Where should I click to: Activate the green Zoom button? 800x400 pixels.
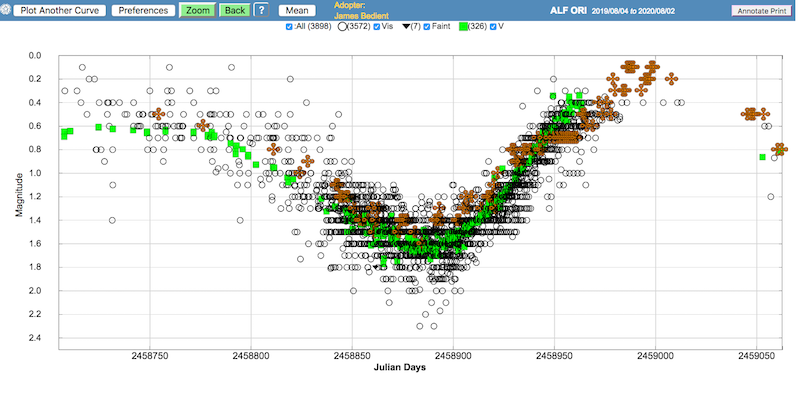tap(196, 10)
